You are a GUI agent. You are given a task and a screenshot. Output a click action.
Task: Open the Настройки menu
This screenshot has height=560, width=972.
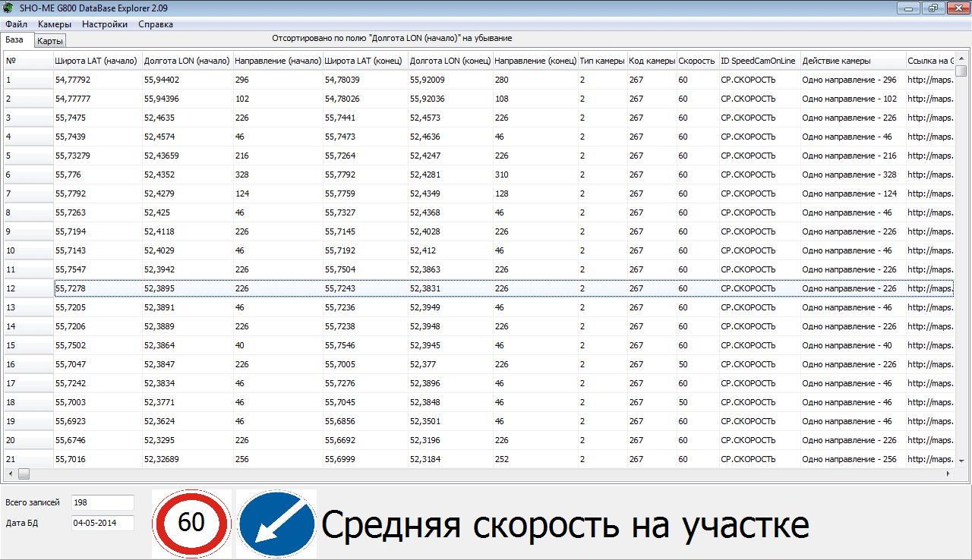coord(105,24)
